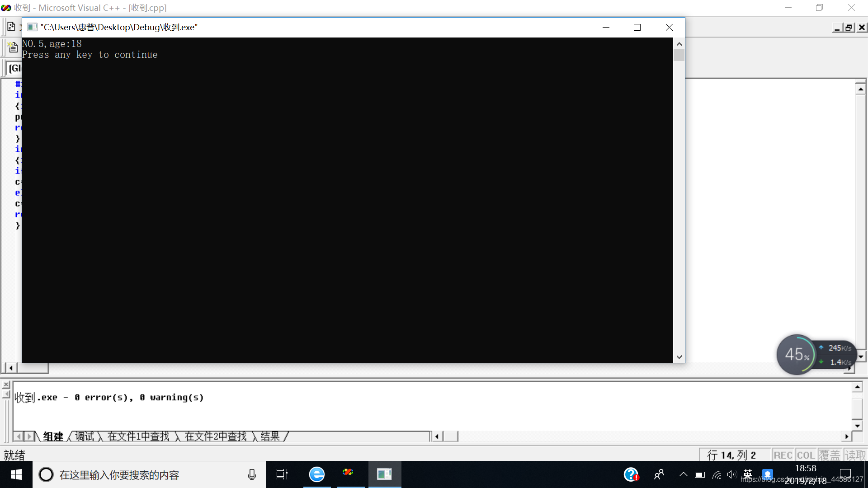This screenshot has height=488, width=868.
Task: Switch to the 组建 output tab
Action: pos(53,436)
